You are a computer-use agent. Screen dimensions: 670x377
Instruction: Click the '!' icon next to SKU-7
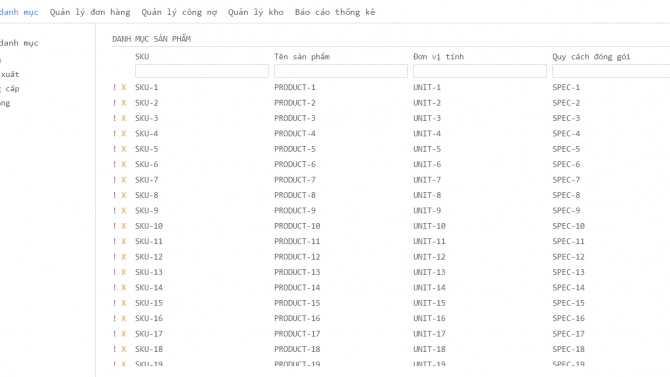click(x=114, y=180)
